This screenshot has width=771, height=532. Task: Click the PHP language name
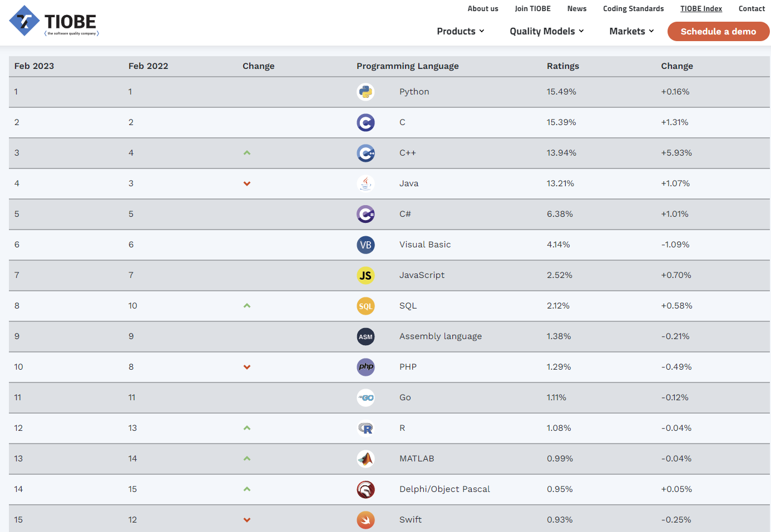point(408,367)
